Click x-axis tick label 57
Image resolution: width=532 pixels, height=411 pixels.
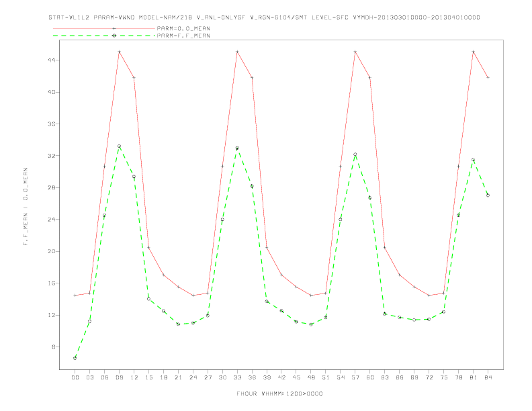pyautogui.click(x=355, y=377)
